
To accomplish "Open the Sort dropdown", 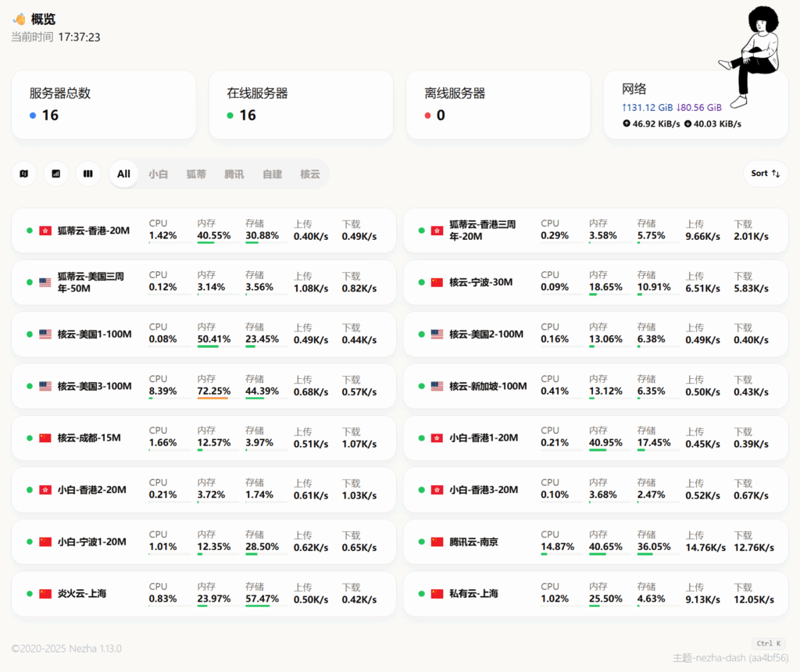I will [765, 173].
